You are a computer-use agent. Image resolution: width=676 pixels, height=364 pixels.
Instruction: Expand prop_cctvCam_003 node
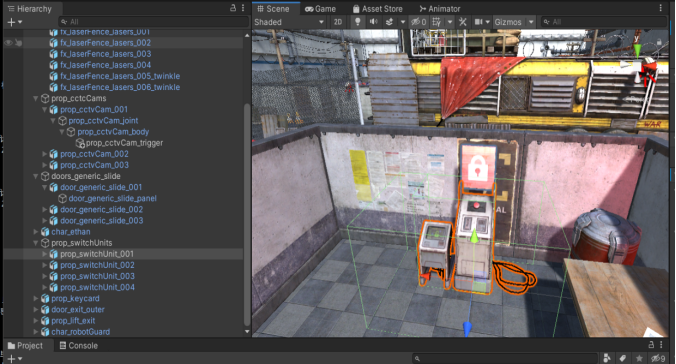pyautogui.click(x=44, y=165)
